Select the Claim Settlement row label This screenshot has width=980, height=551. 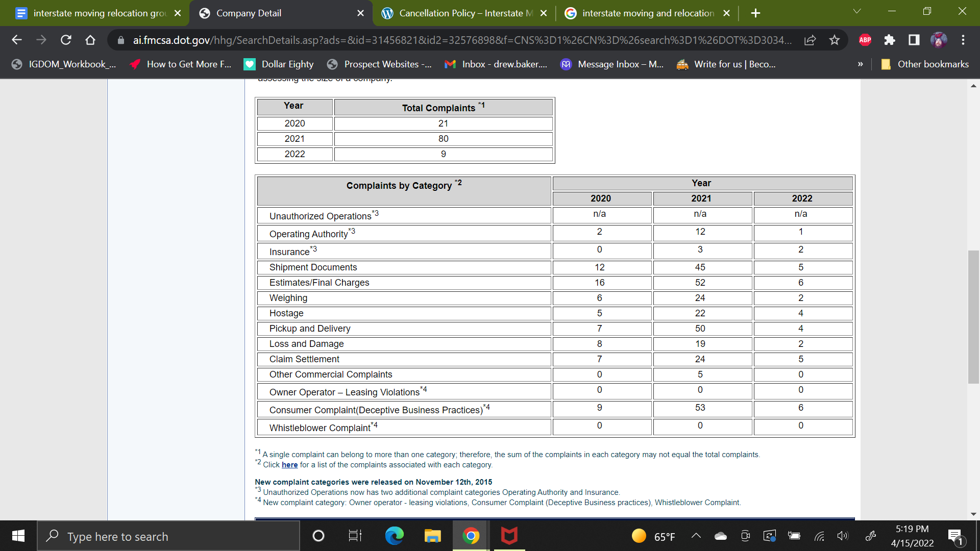point(304,359)
